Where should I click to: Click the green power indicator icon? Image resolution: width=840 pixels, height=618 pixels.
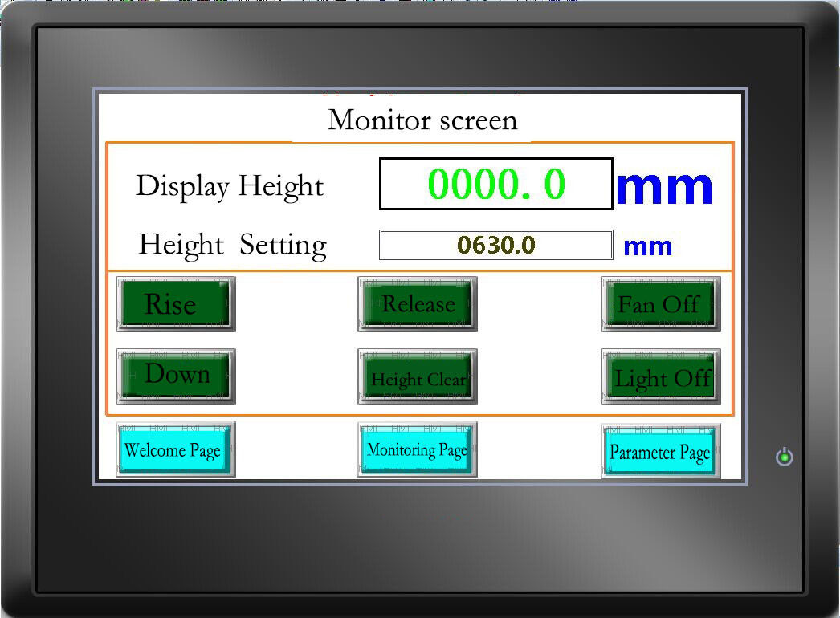point(785,457)
